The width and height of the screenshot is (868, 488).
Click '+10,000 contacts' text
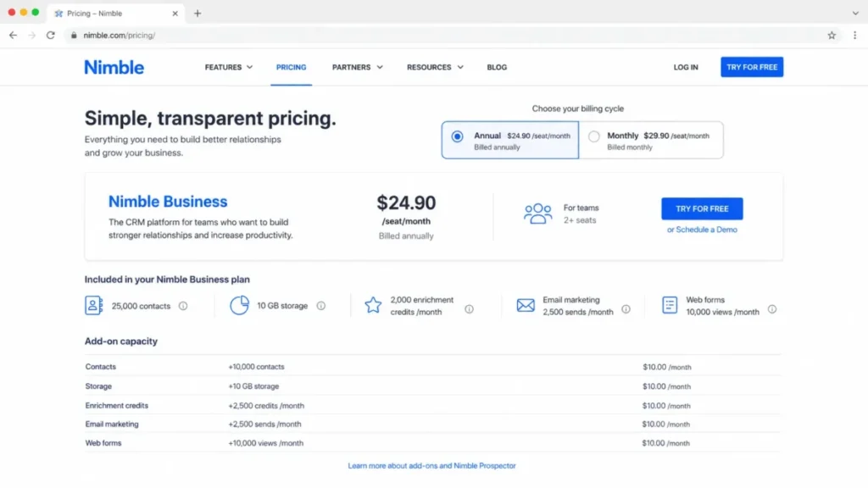[x=256, y=367]
